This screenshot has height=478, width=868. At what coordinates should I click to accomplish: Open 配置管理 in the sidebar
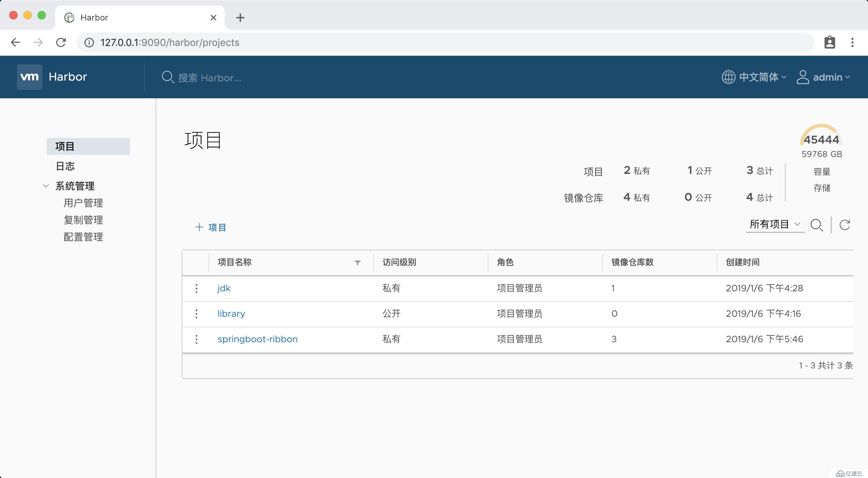83,237
